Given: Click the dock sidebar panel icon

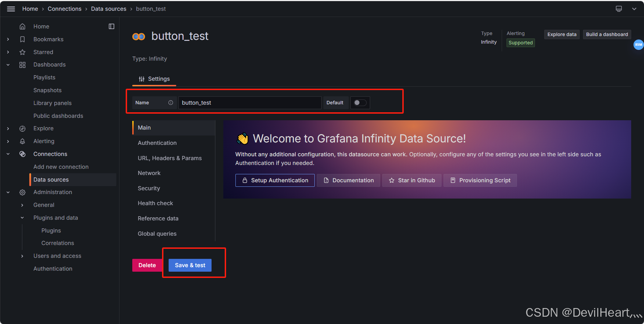Looking at the screenshot, I should coord(111,26).
